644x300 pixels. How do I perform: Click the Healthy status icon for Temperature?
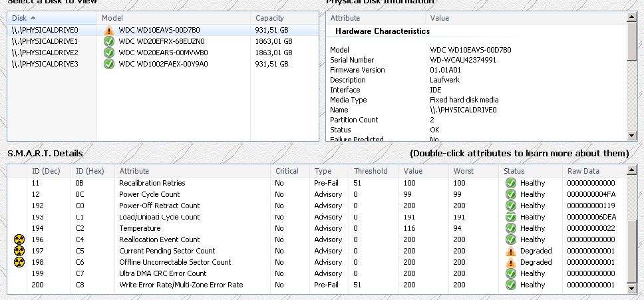510,228
